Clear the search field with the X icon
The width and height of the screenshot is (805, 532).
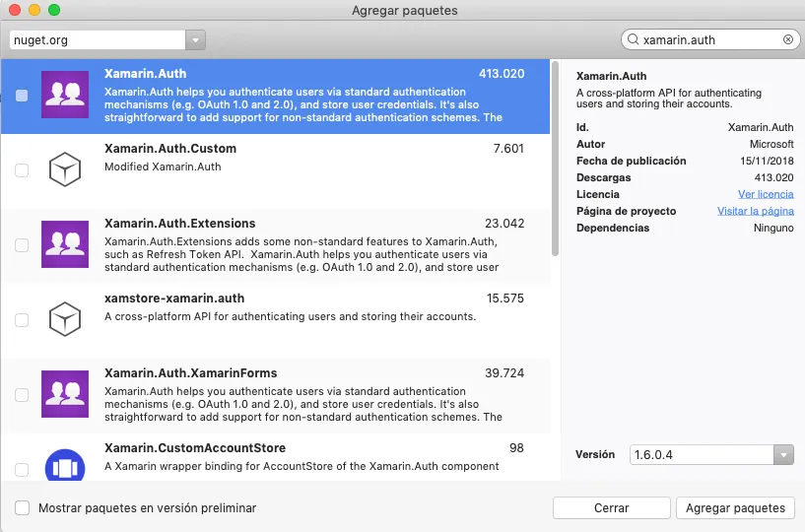click(x=787, y=40)
